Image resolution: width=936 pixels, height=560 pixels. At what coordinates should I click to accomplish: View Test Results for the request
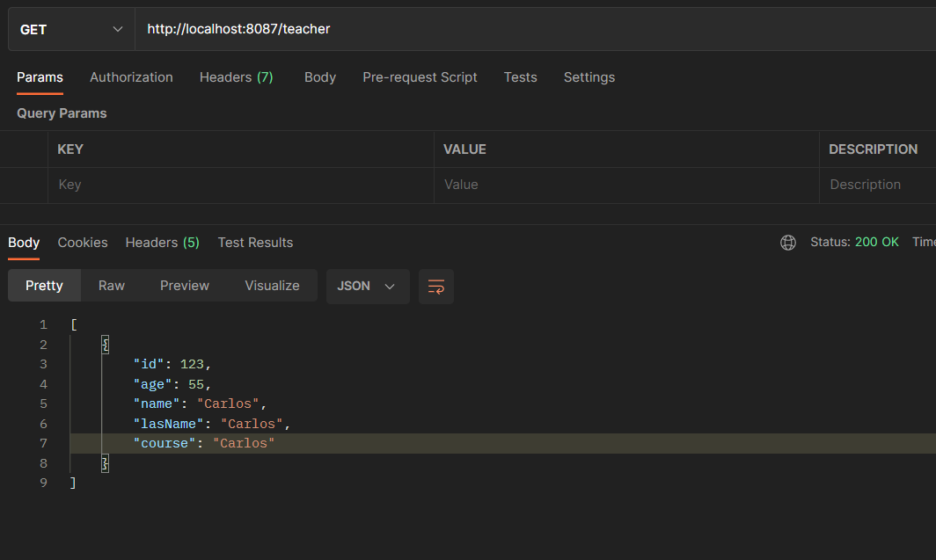click(255, 242)
